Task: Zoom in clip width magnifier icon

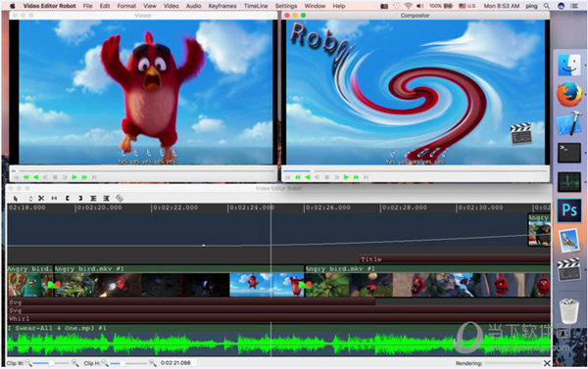Action: [x=75, y=363]
